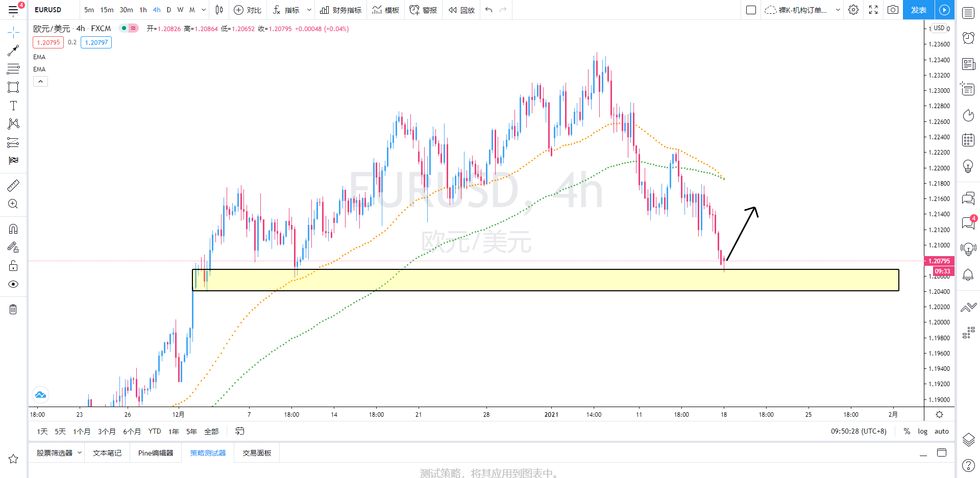Publish the chart idea

(x=919, y=10)
